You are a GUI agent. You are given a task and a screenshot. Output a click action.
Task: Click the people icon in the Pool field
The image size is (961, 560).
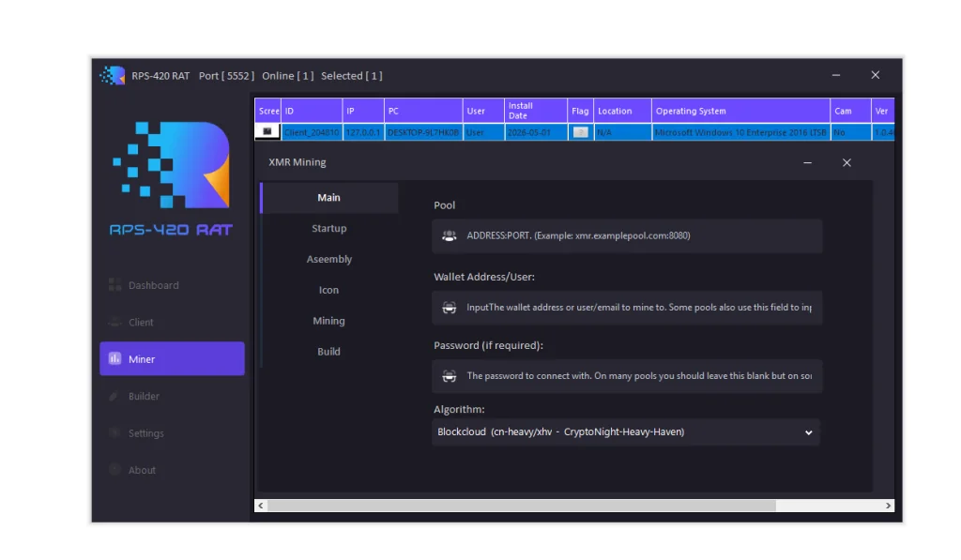tap(450, 235)
